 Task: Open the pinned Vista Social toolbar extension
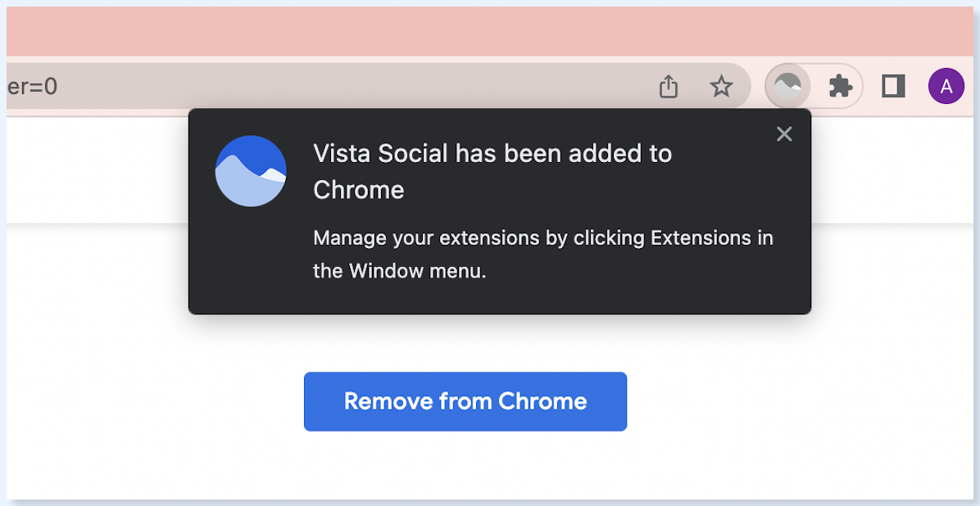(x=787, y=86)
